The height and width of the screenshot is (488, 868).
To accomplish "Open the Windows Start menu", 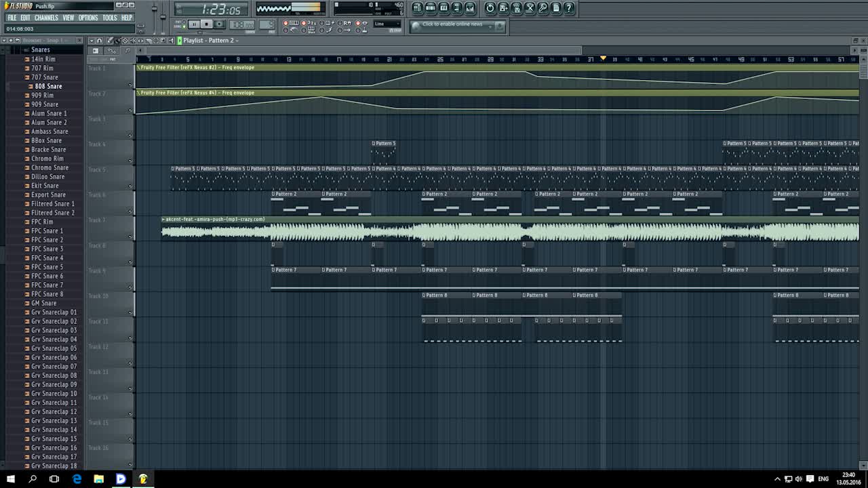I will click(10, 479).
